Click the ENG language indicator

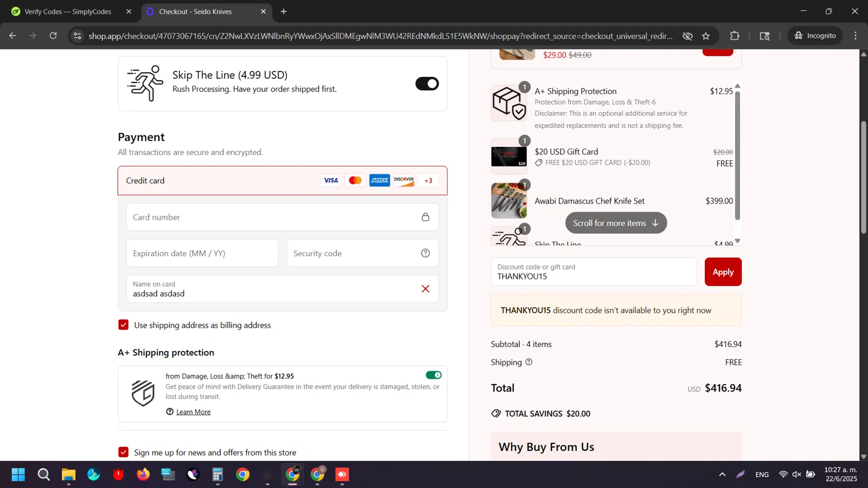tap(762, 475)
